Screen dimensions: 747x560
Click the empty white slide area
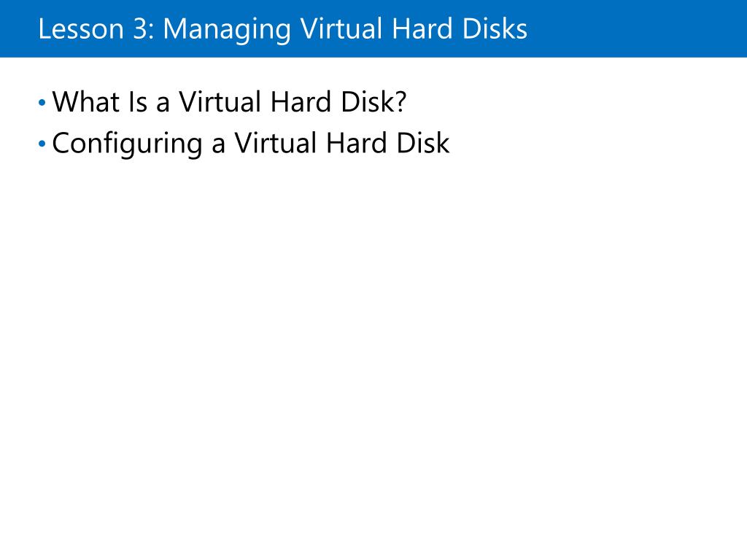pyautogui.click(x=373, y=357)
